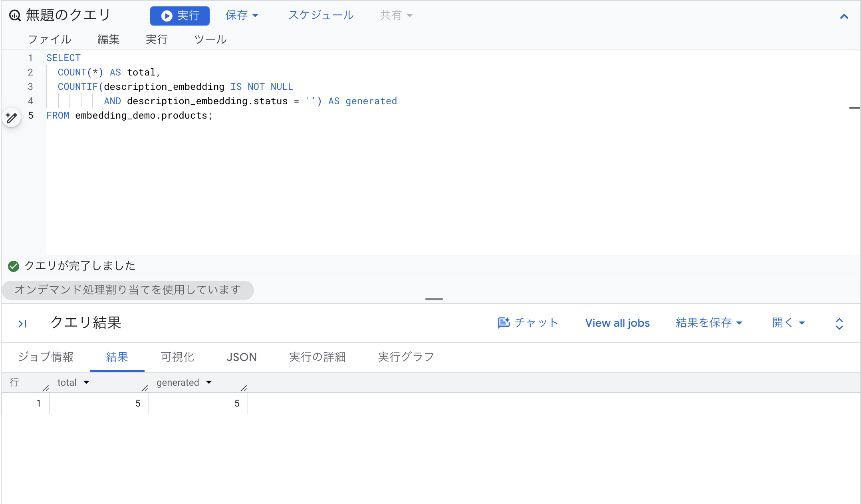This screenshot has height=504, width=861.
Task: Open the 結果を保存 dropdown
Action: [709, 323]
